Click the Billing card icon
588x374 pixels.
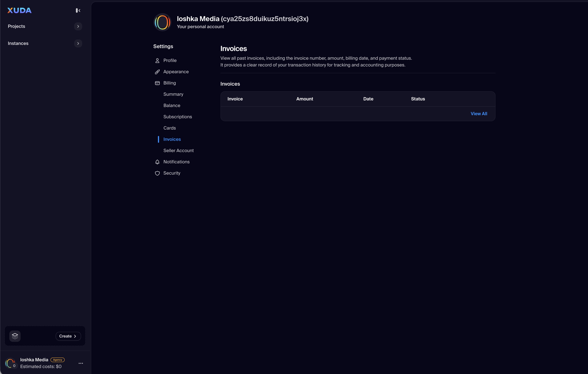tap(157, 83)
